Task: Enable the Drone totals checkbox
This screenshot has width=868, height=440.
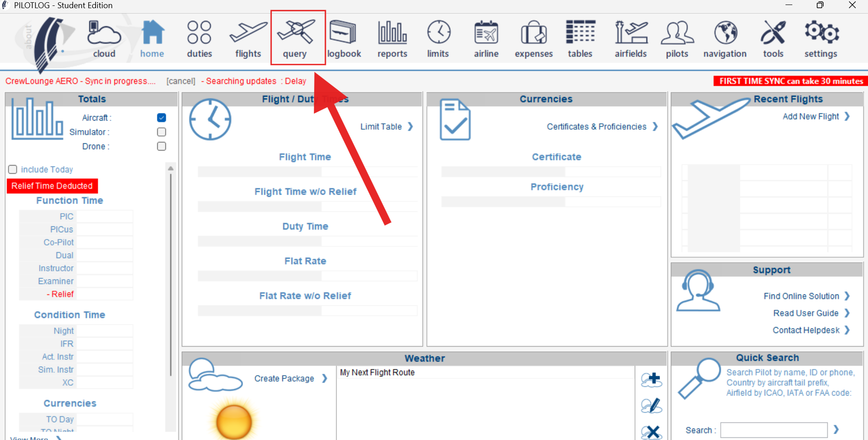Action: [161, 146]
